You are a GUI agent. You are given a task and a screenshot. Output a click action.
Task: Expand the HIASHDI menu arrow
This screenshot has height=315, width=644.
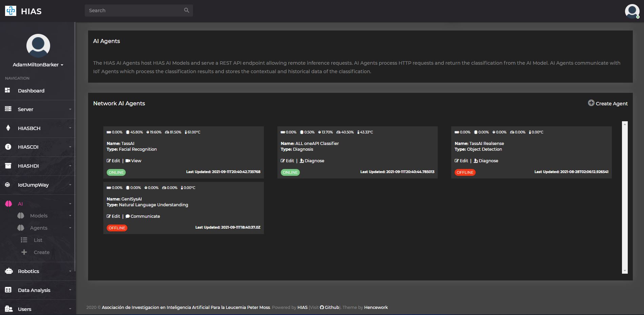(70, 166)
